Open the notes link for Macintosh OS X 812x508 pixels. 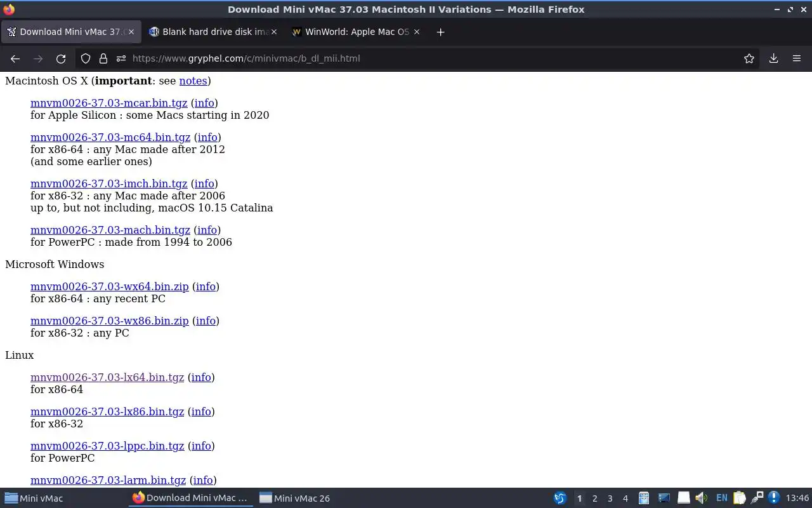[193, 81]
